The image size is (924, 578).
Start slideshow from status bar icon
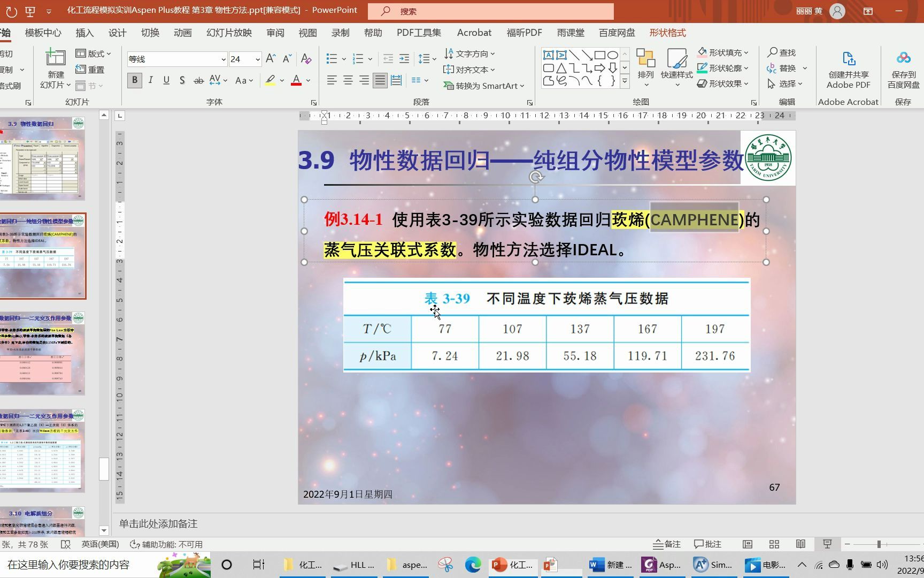(x=827, y=544)
